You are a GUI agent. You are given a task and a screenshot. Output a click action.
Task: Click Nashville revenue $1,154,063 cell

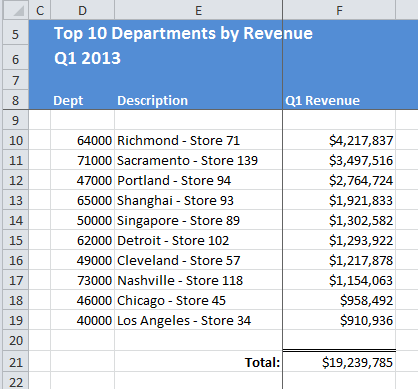[x=339, y=280]
